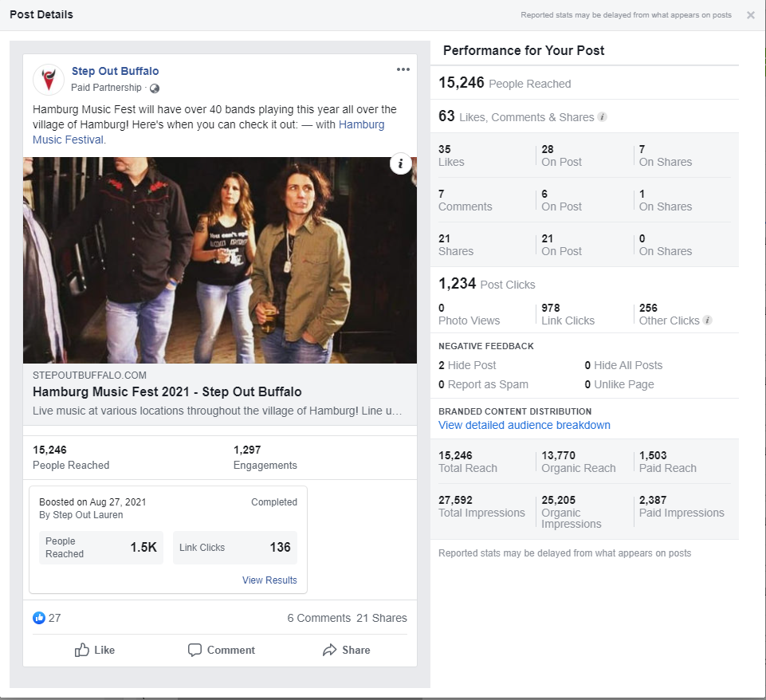Click the Step Out Buffalo profile logo
This screenshot has height=700, width=766.
click(49, 79)
